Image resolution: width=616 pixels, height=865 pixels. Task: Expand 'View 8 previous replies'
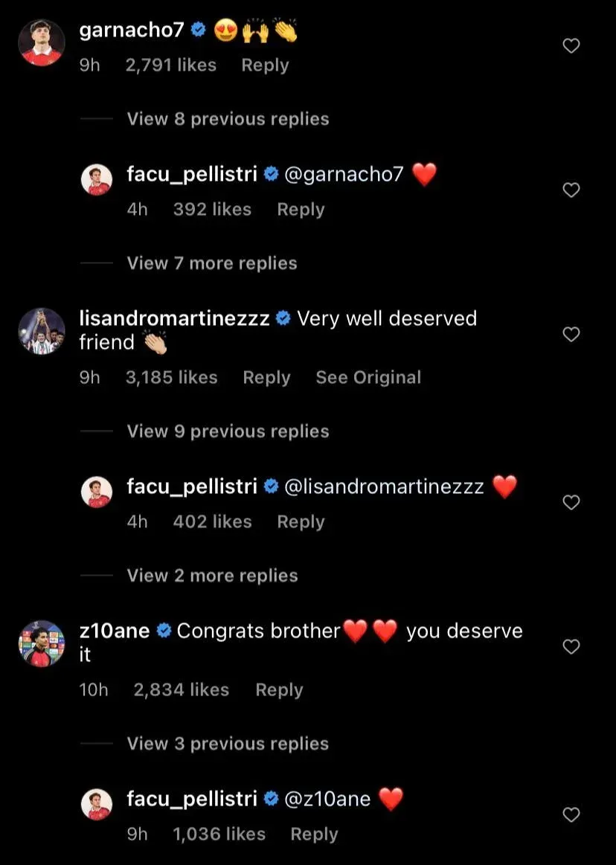[228, 119]
